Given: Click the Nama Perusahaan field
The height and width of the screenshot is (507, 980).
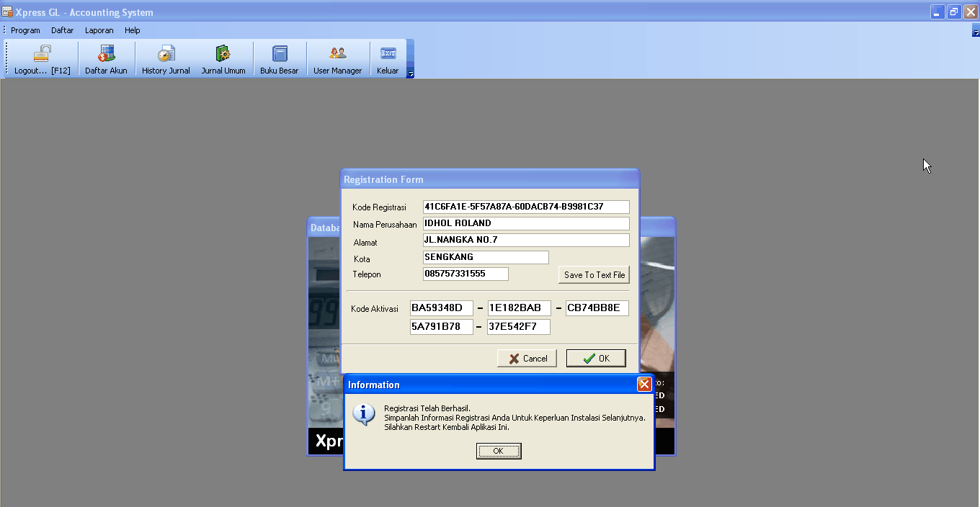Looking at the screenshot, I should (x=526, y=223).
